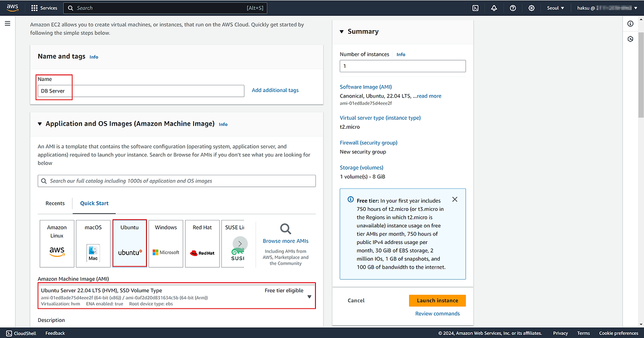Open the Seoul region dropdown
Viewport: 644px width, 338px height.
pos(555,8)
